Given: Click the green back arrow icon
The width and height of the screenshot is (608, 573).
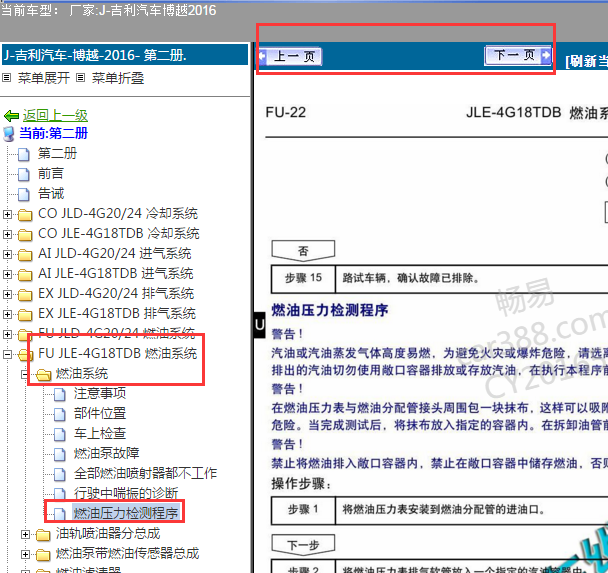Looking at the screenshot, I should pyautogui.click(x=11, y=116).
